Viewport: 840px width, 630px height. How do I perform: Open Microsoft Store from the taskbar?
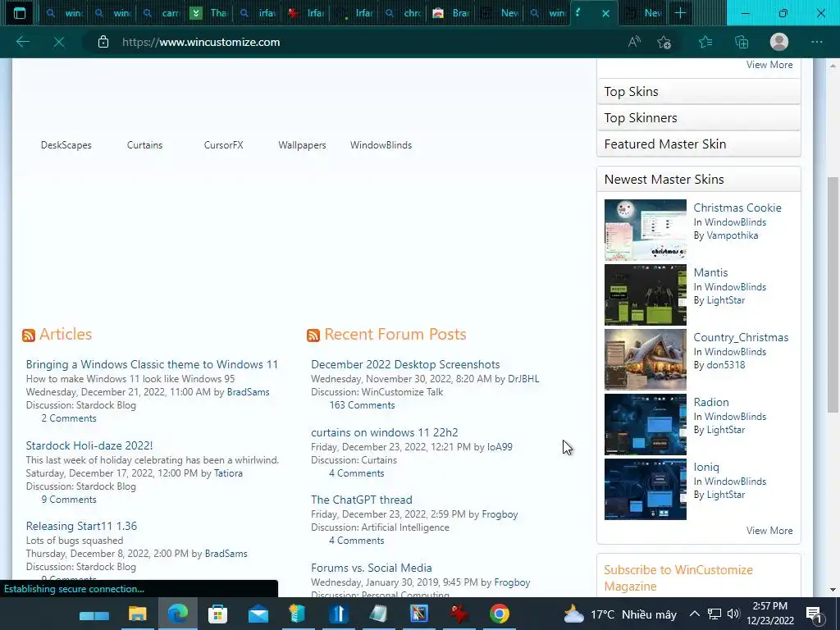217,614
